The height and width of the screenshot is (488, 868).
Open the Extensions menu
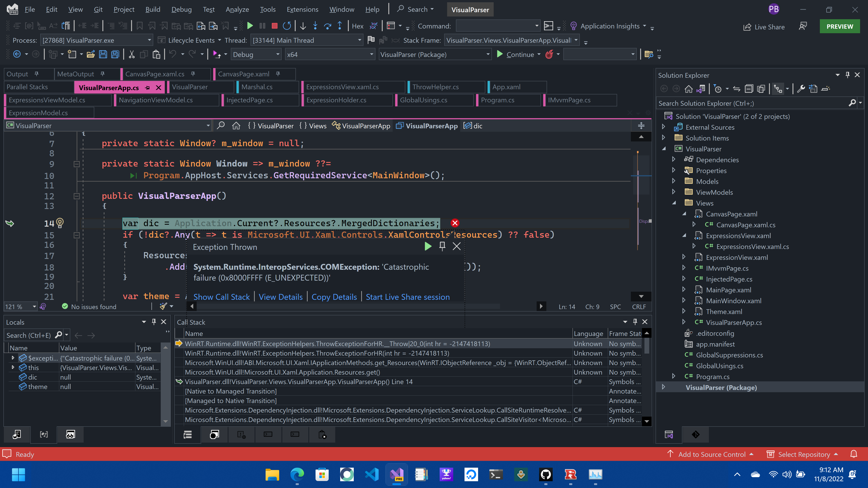coord(302,9)
